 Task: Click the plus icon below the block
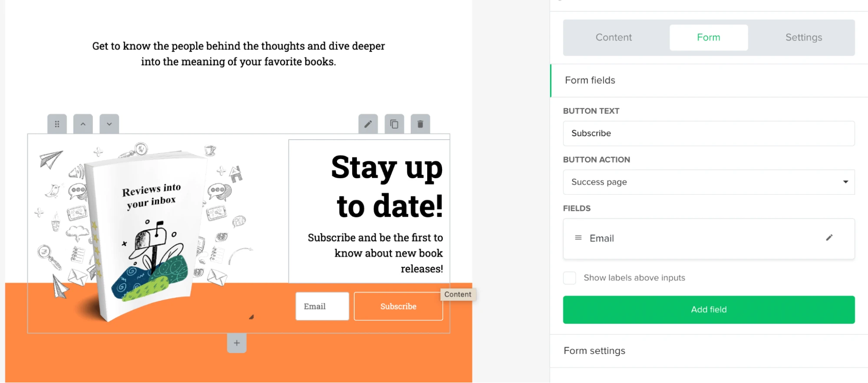click(x=237, y=343)
